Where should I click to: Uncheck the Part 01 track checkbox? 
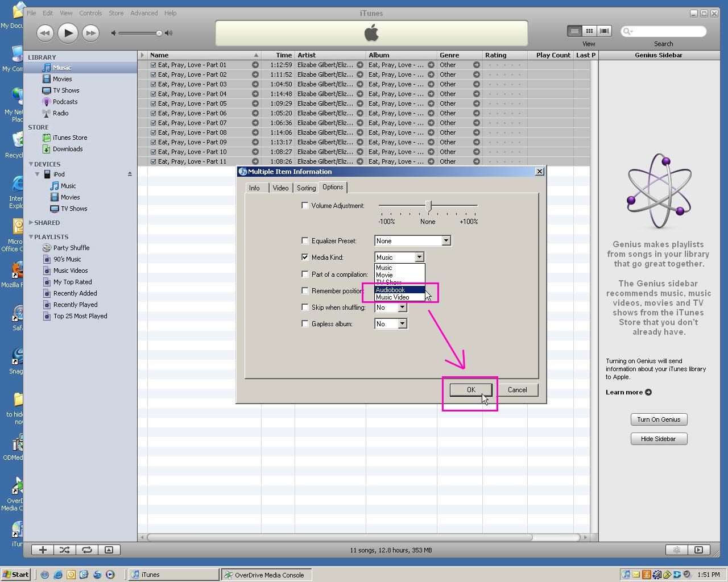click(x=153, y=65)
